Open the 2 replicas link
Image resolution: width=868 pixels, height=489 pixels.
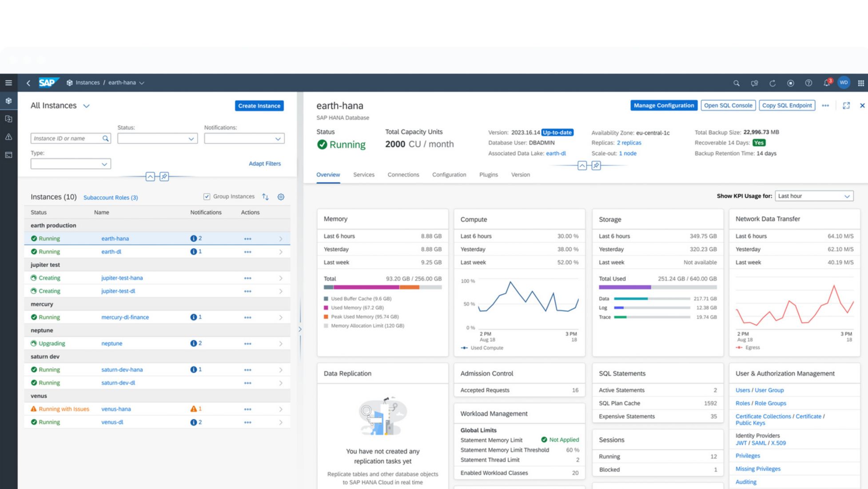pos(629,143)
